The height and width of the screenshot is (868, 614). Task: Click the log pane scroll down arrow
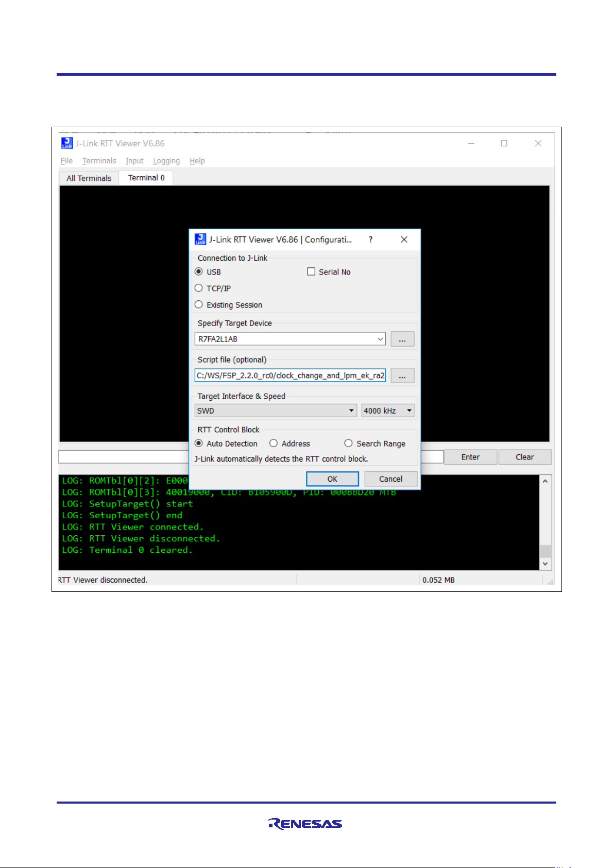coord(545,564)
